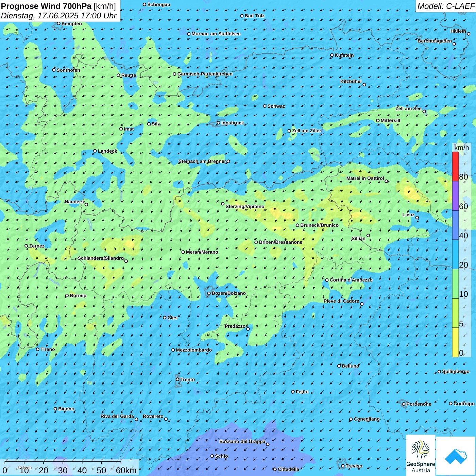Click the 'Bruneck/Brunico' label
Screen dimensions: 476x476
(319, 225)
